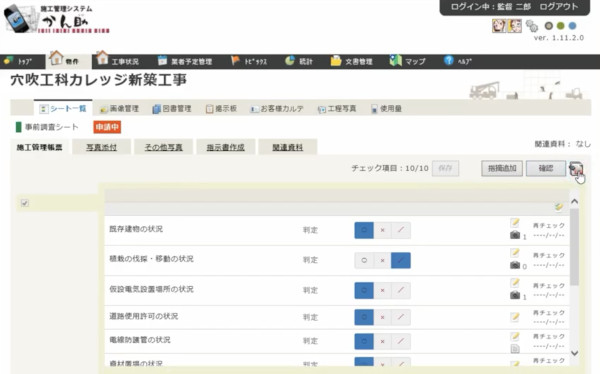The image size is (600, 374).
Task: Click the 保存 button
Action: coord(445,168)
